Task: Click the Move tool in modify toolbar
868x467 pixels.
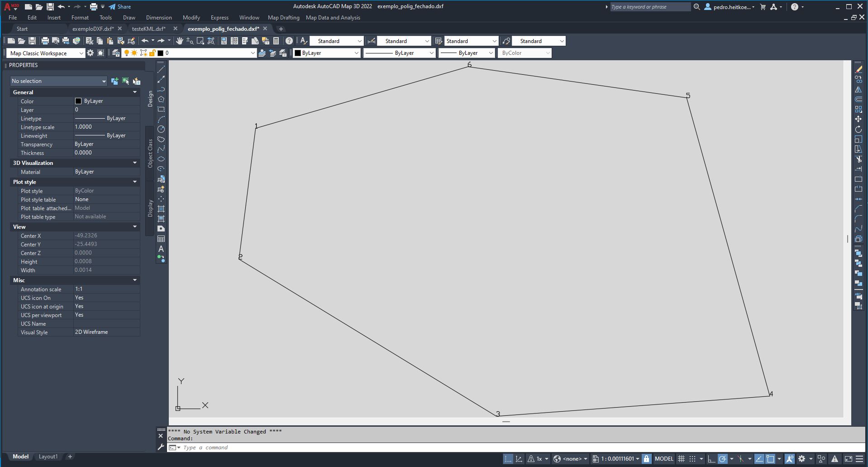Action: (x=858, y=119)
